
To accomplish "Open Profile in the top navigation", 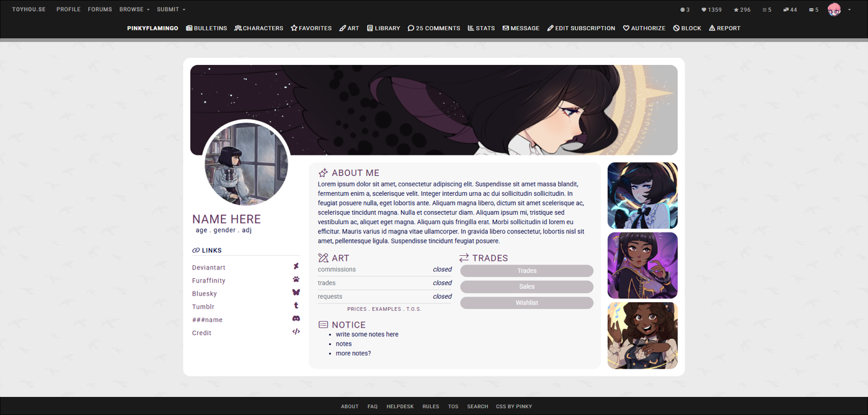I will click(x=68, y=9).
